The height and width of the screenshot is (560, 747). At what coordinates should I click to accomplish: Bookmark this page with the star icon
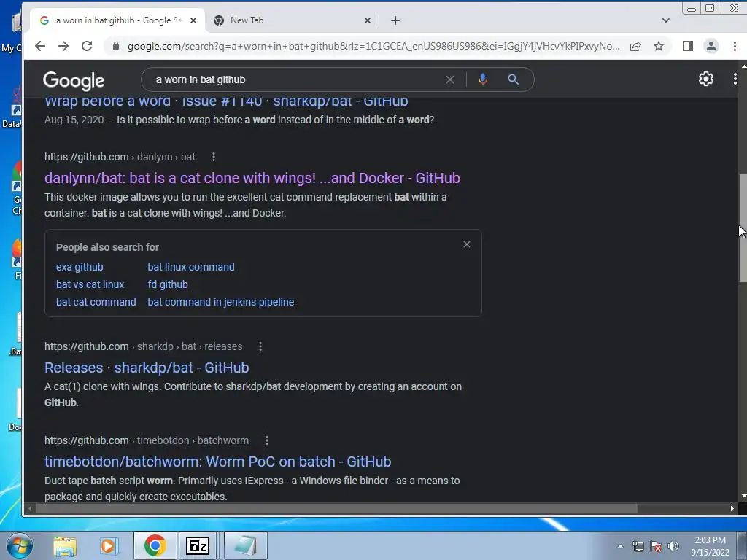[659, 46]
